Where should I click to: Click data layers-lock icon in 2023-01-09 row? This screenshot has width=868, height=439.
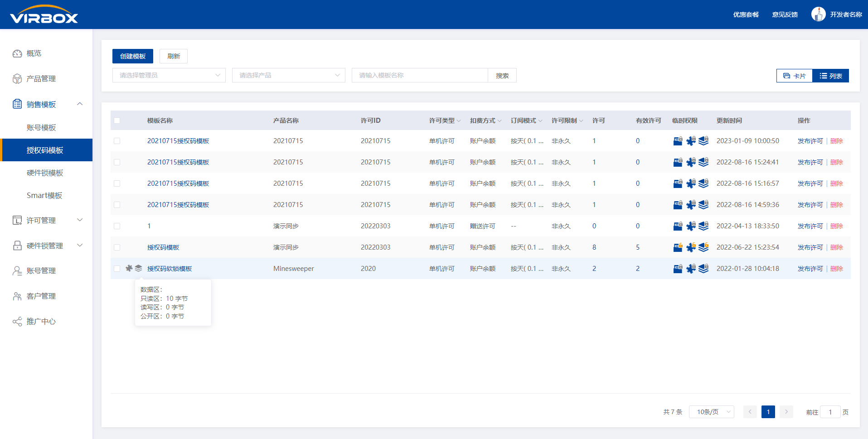703,141
